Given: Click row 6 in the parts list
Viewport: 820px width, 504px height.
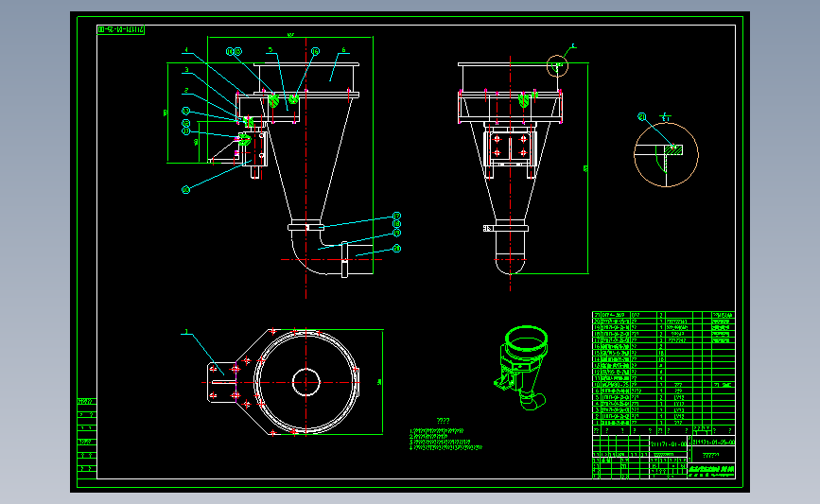Looking at the screenshot, I should point(663,391).
